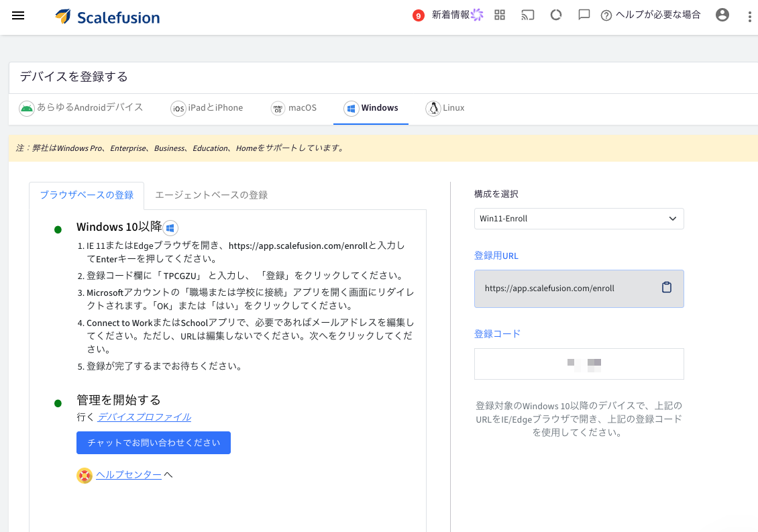Open the vertical three-dot menu
The height and width of the screenshot is (532, 758).
[749, 17]
